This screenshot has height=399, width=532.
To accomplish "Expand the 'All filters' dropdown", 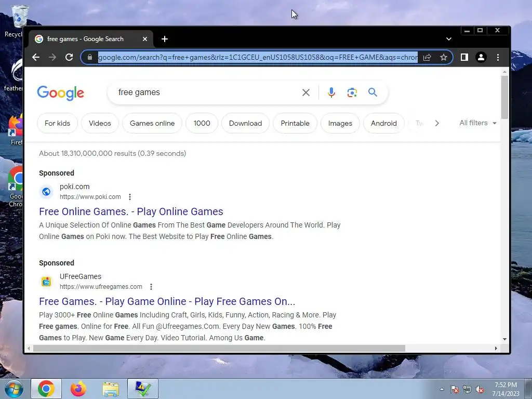I will pos(478,123).
